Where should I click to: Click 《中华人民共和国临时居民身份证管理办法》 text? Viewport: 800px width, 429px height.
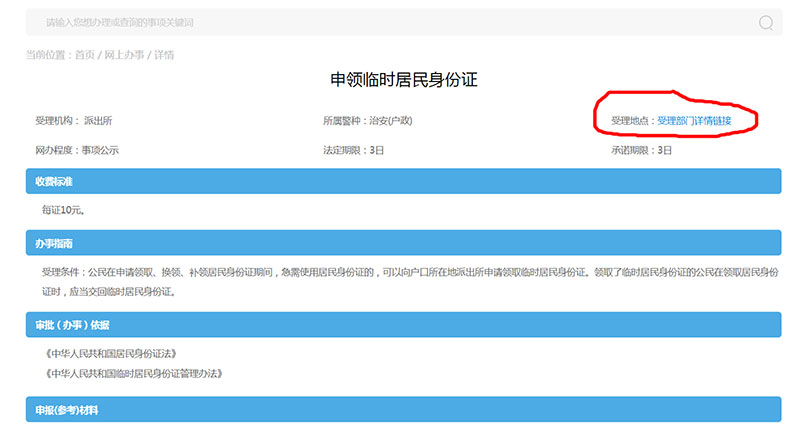coord(134,373)
